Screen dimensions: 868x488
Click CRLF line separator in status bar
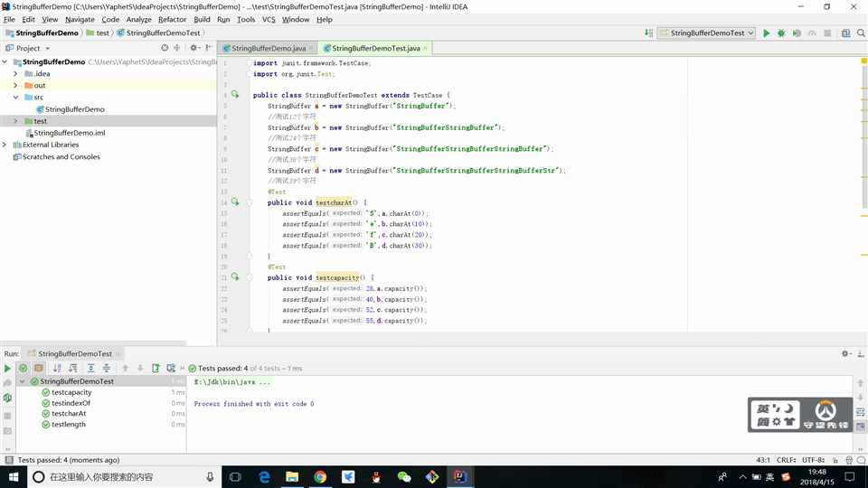(786, 460)
